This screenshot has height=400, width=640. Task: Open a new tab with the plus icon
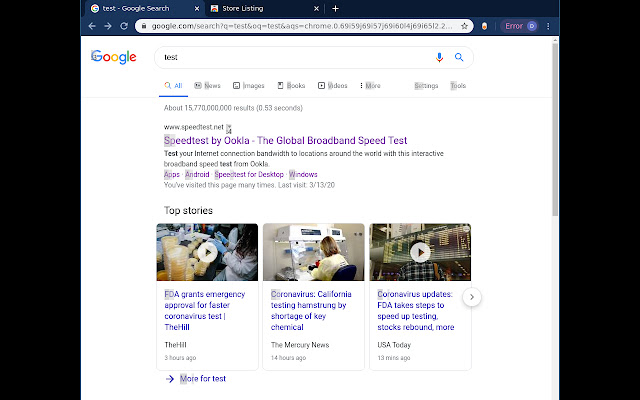click(335, 8)
